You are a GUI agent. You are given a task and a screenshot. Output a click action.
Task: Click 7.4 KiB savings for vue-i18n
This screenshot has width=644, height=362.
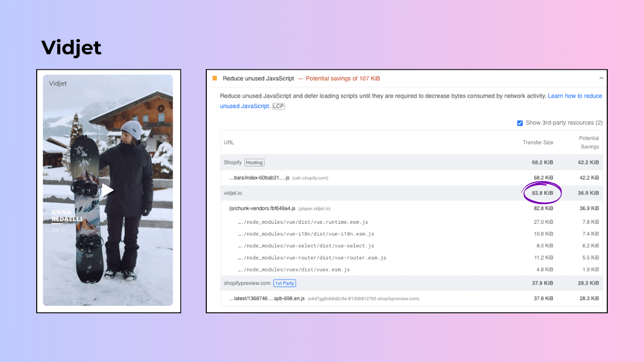coord(590,234)
